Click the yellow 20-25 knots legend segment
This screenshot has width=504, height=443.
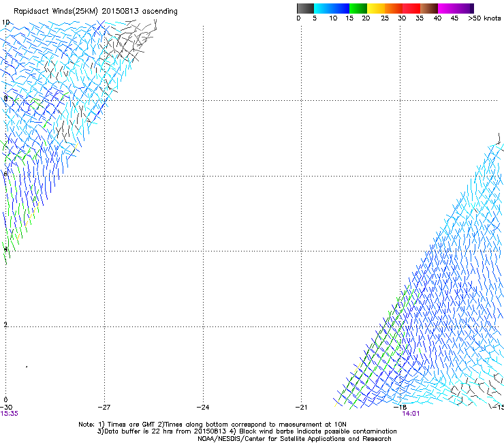[x=376, y=8]
